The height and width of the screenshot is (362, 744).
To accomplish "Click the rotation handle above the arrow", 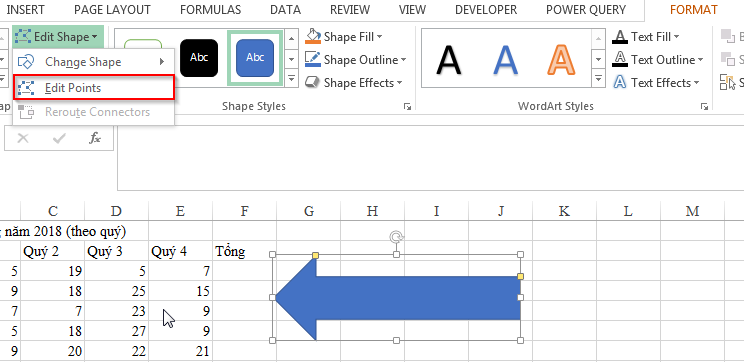I will (397, 237).
